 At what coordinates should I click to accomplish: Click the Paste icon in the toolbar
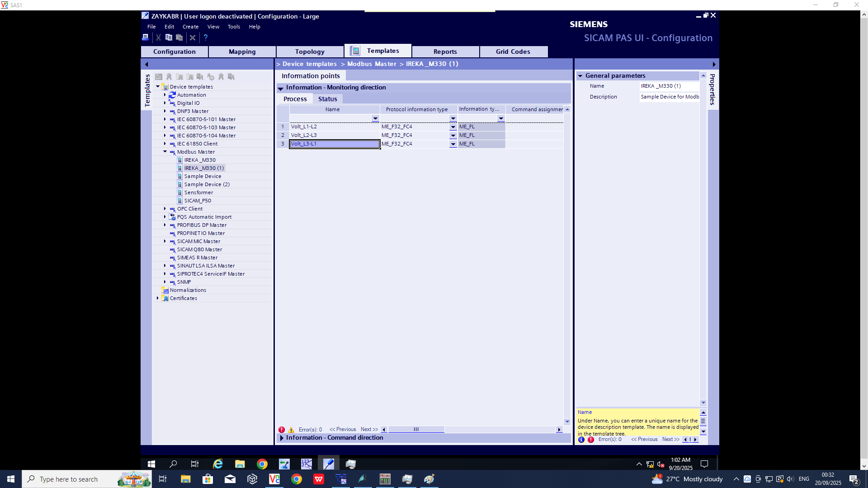click(x=179, y=38)
